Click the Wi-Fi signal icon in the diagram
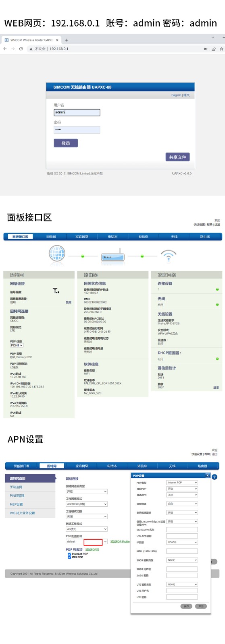 [169, 256]
